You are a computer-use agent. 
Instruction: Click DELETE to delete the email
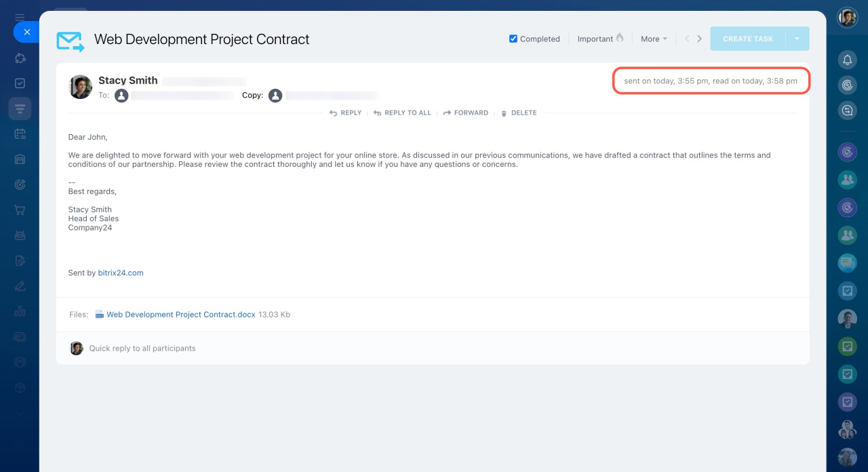click(x=519, y=113)
